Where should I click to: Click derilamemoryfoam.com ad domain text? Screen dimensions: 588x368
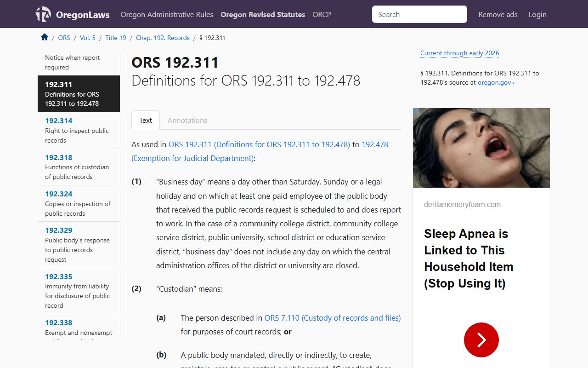[x=462, y=204]
